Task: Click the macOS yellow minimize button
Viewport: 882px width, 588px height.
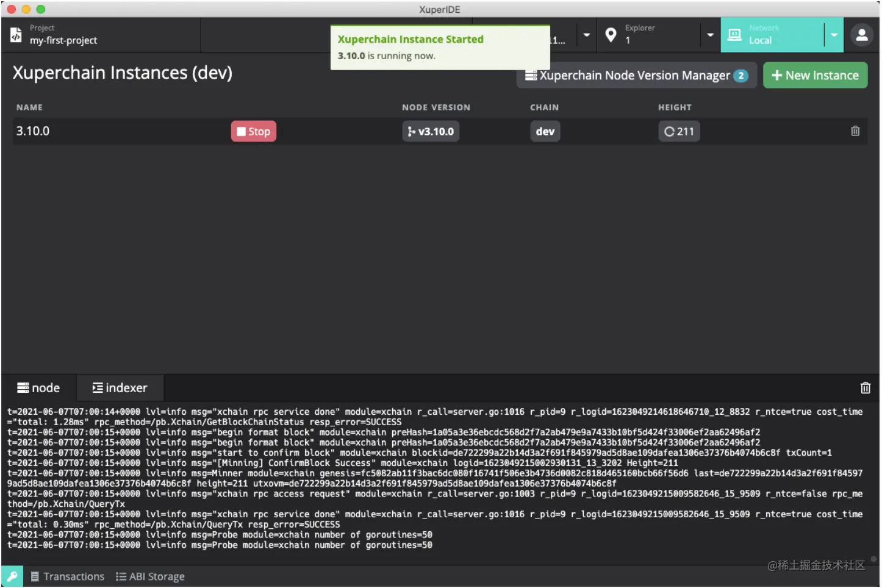Action: pyautogui.click(x=26, y=9)
